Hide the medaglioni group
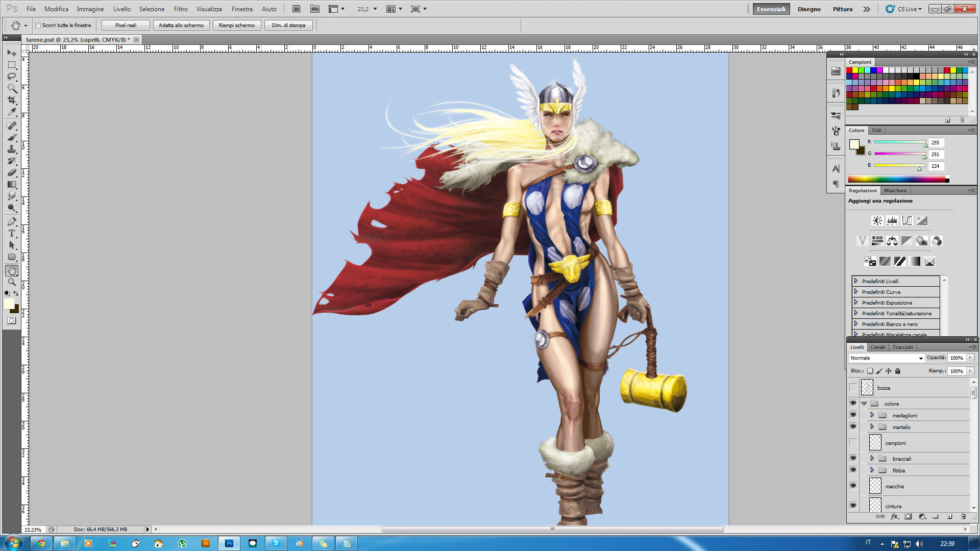980x551 pixels. click(853, 415)
